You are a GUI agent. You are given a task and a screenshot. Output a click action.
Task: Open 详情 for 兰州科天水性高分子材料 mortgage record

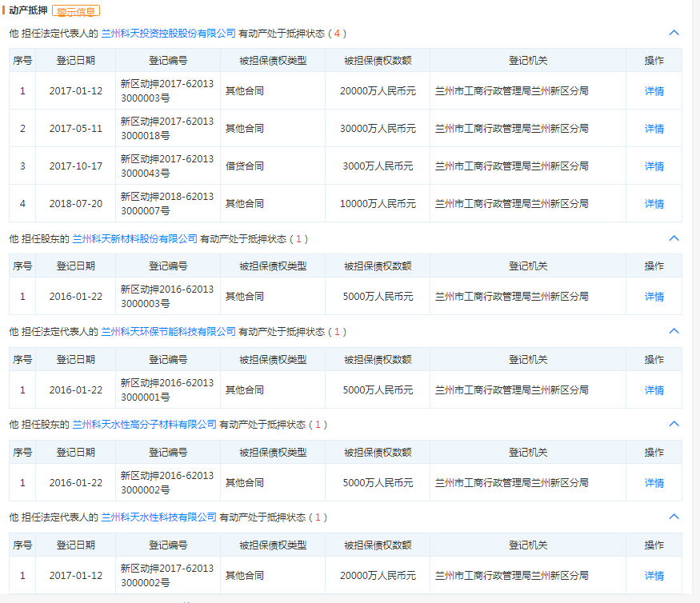tap(654, 483)
